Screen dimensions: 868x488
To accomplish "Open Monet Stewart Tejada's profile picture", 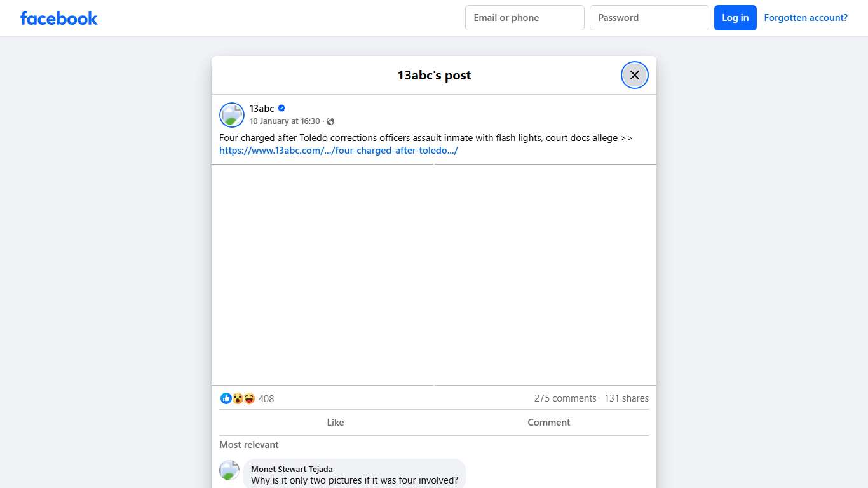I will tap(229, 471).
